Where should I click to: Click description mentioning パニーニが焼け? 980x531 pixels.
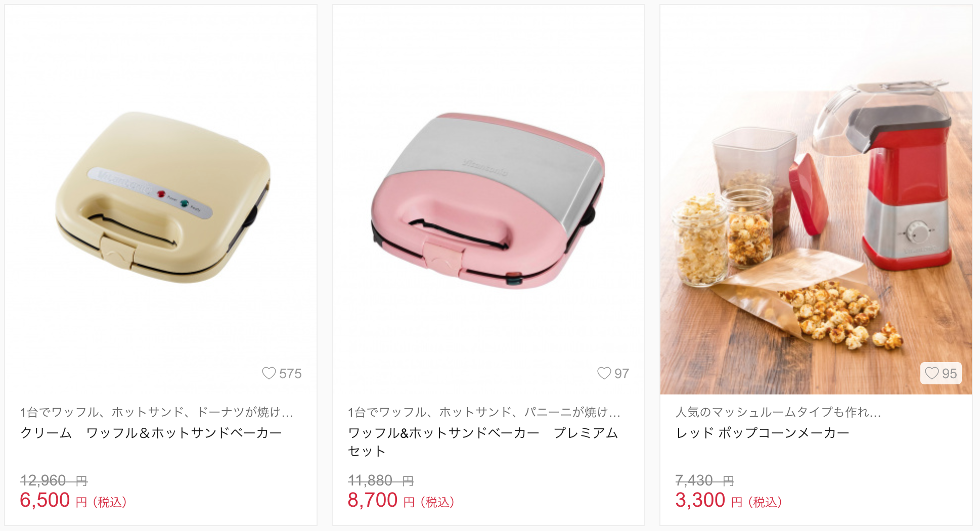pos(484,412)
